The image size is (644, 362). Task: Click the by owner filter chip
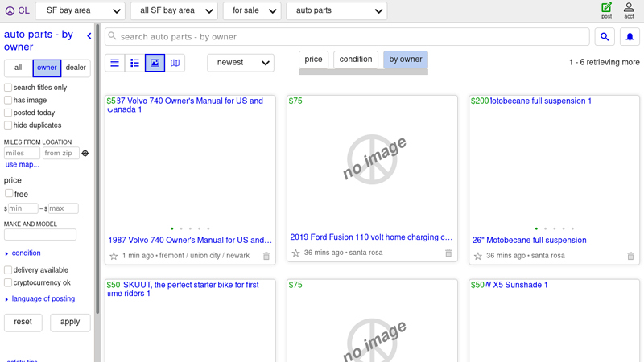(x=406, y=60)
